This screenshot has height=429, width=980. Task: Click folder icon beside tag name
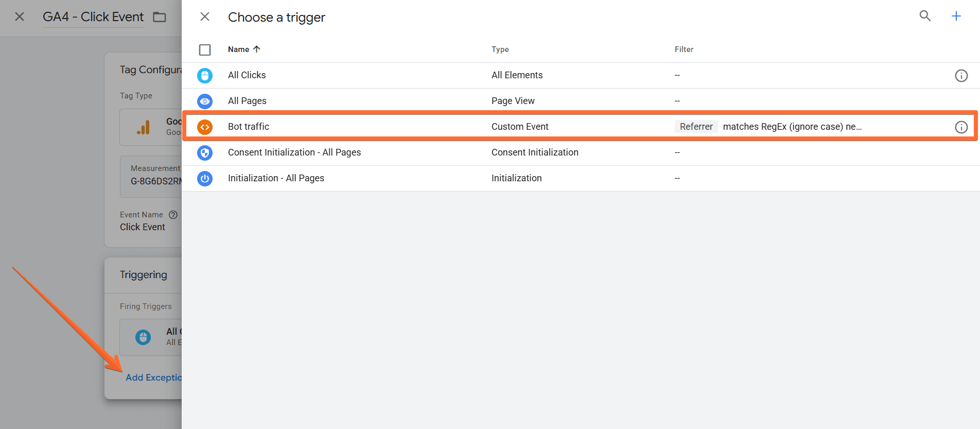click(x=160, y=17)
